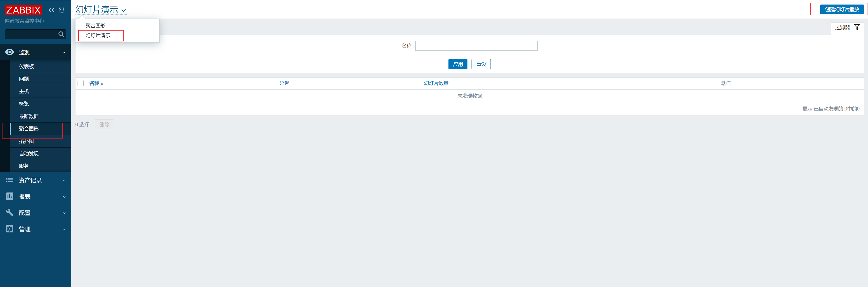Expand 资产记录 section chevron
868x287 pixels.
pyautogui.click(x=64, y=181)
